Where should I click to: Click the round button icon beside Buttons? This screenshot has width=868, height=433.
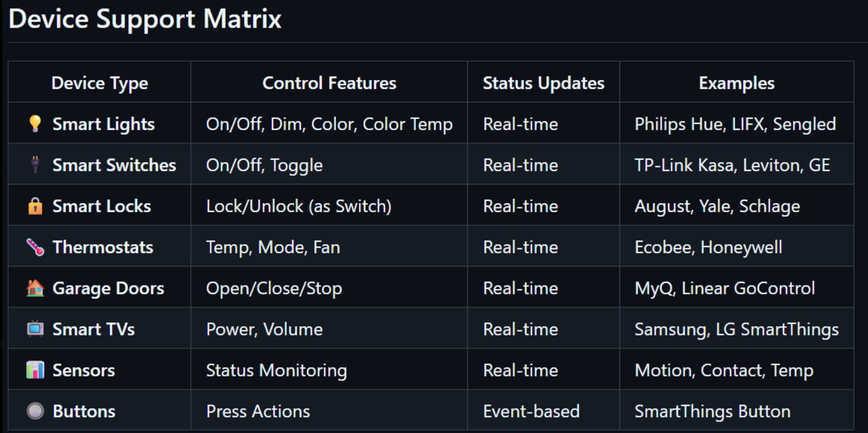(x=35, y=411)
